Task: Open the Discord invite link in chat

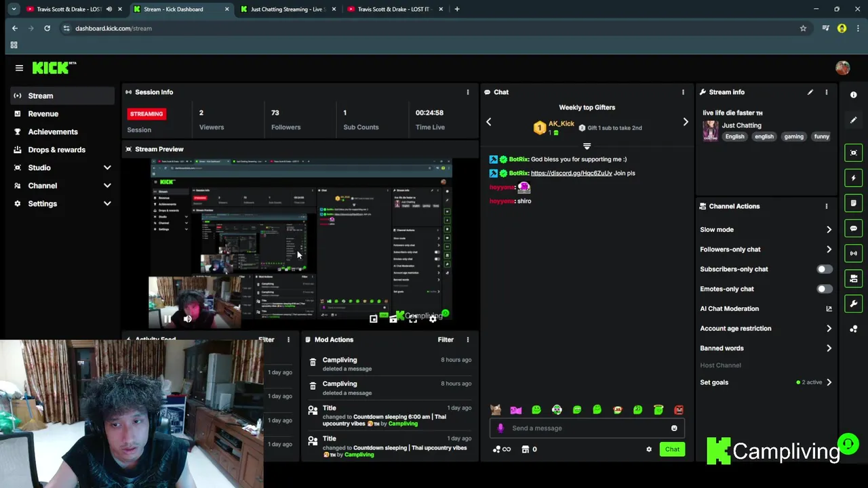Action: coord(571,173)
